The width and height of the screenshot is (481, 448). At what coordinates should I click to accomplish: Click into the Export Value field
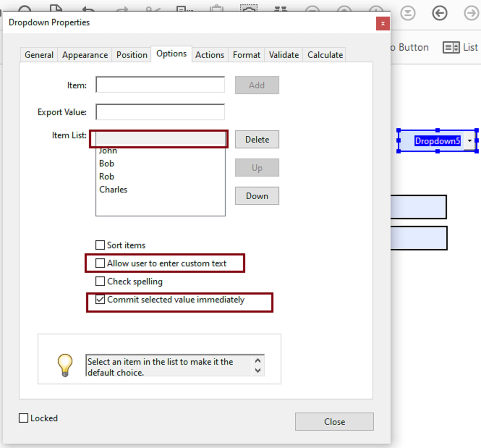pyautogui.click(x=160, y=112)
